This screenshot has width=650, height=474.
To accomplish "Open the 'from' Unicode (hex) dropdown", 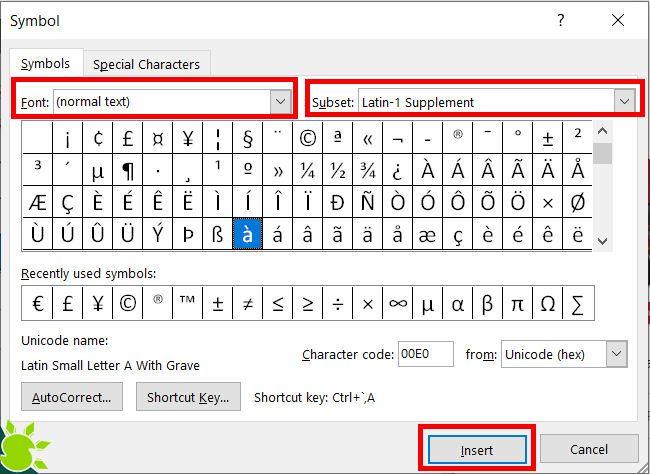I will pos(617,354).
